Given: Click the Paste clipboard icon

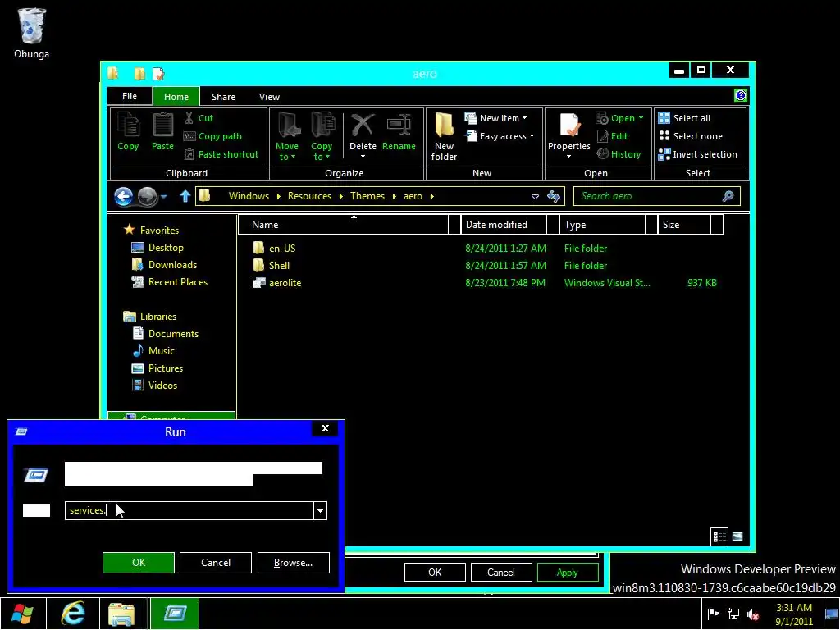Looking at the screenshot, I should click(162, 131).
